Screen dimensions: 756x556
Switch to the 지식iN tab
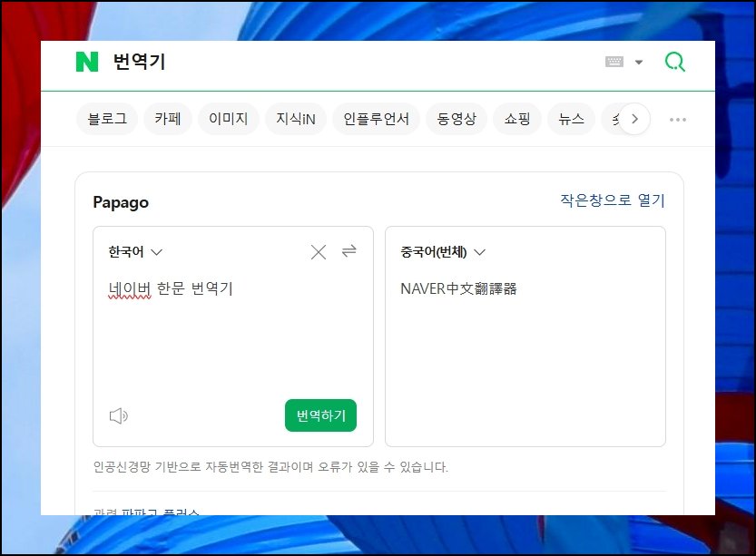tap(296, 119)
